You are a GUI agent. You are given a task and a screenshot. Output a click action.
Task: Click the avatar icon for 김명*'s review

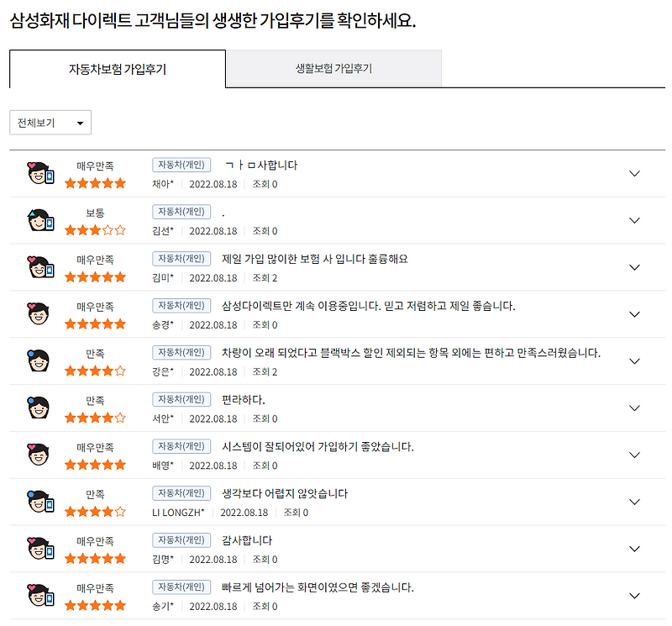coord(40,549)
